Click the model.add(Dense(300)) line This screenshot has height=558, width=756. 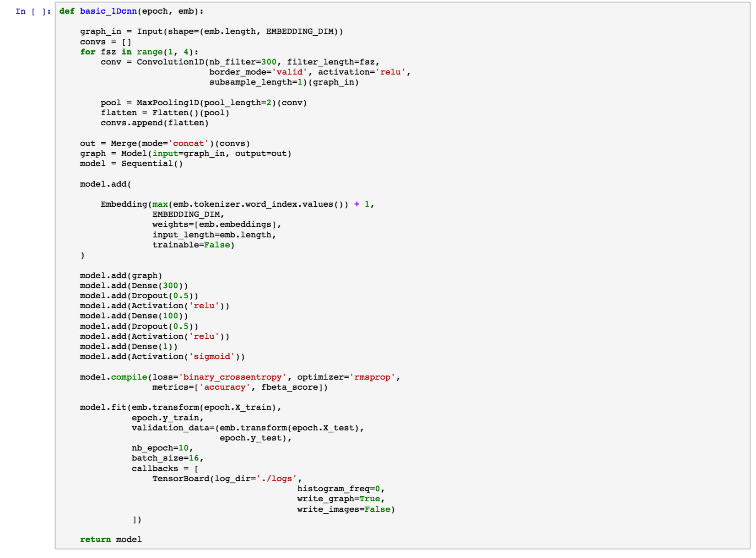click(134, 286)
